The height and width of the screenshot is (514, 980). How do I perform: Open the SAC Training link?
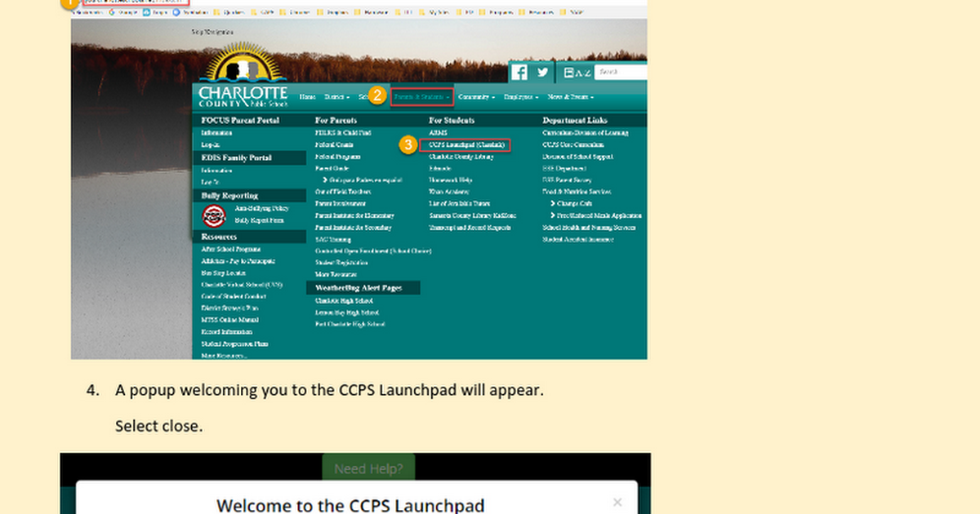(x=333, y=240)
